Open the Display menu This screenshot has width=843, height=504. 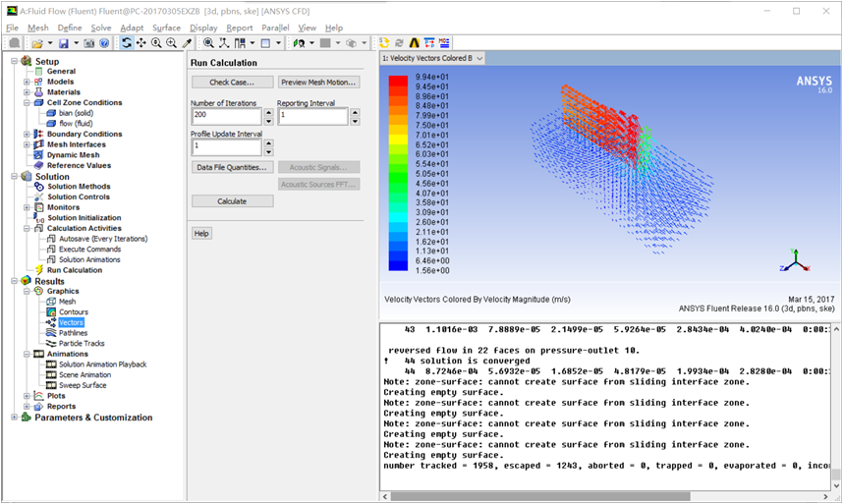(x=203, y=28)
